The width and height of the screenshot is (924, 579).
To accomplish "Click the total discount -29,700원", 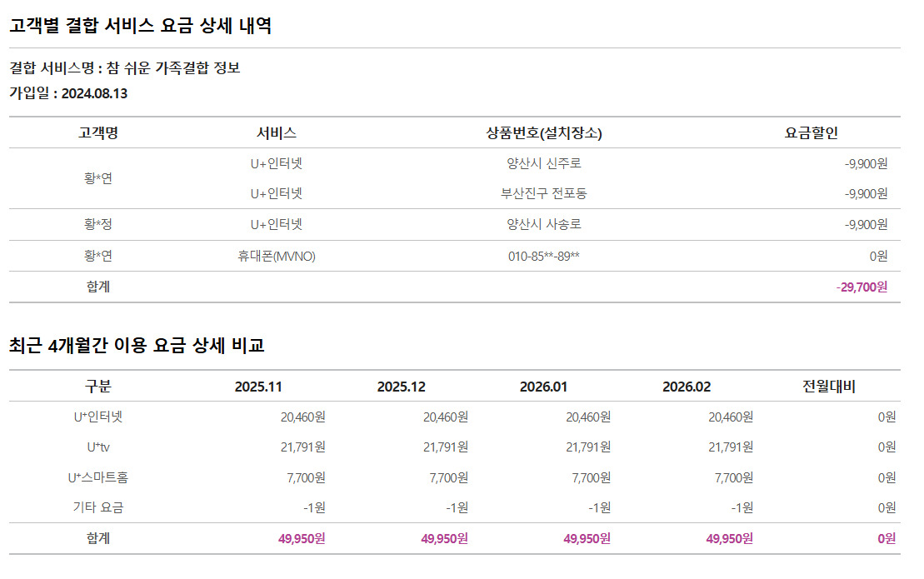I will coord(862,287).
